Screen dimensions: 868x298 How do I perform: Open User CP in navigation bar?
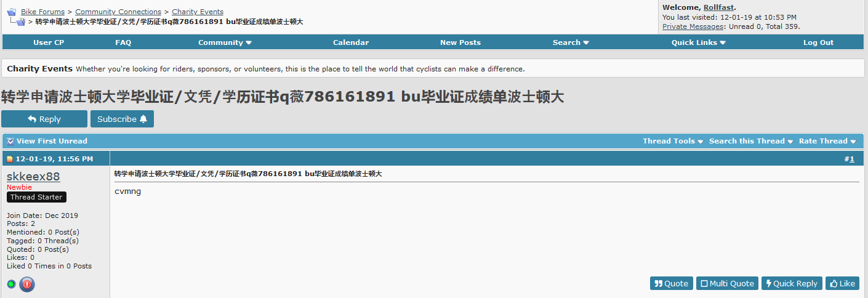(x=49, y=42)
